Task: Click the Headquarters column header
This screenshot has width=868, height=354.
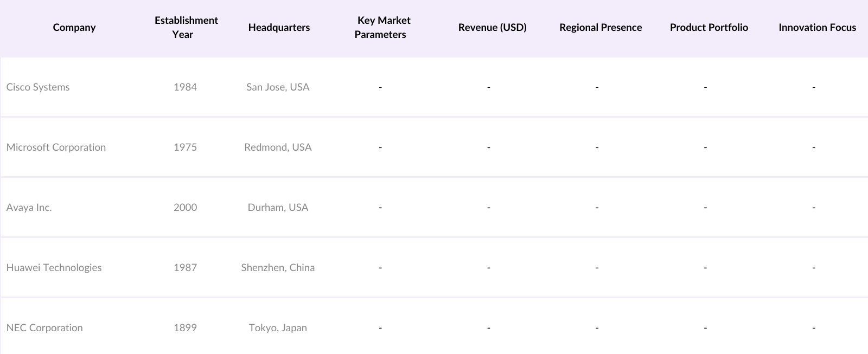Action: [x=279, y=28]
